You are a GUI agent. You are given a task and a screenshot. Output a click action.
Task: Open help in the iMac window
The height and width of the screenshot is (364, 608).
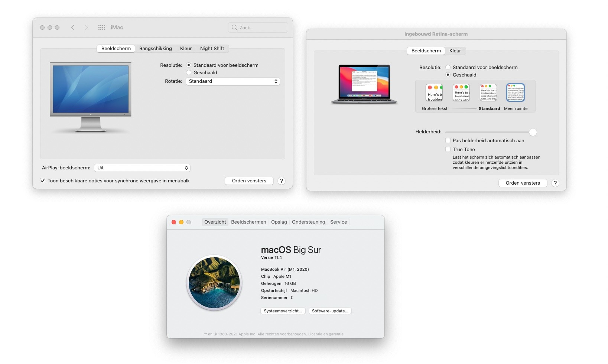coord(282,181)
